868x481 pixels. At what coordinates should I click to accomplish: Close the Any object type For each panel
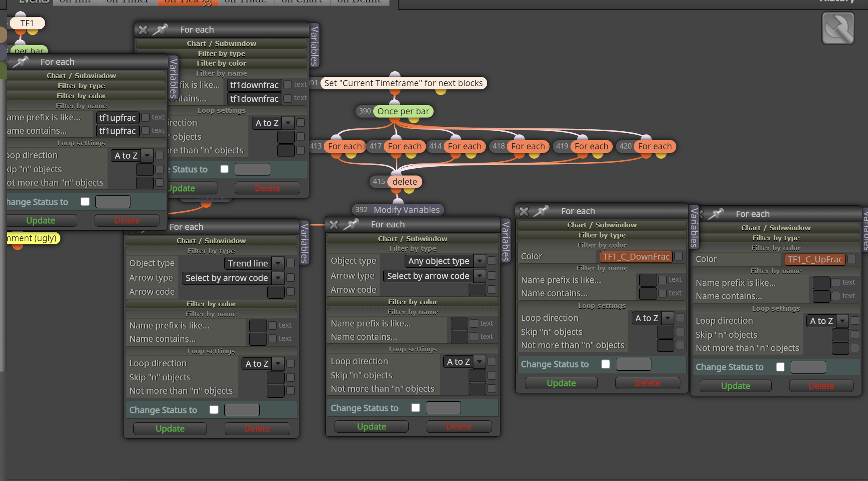tap(334, 225)
